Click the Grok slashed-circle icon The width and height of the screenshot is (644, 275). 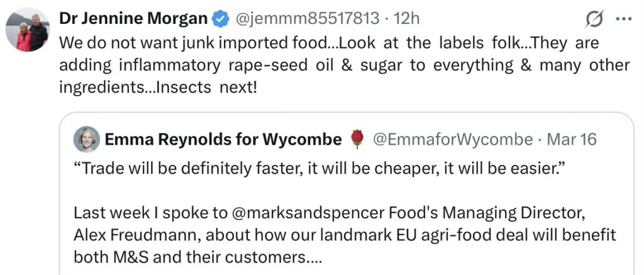[594, 20]
